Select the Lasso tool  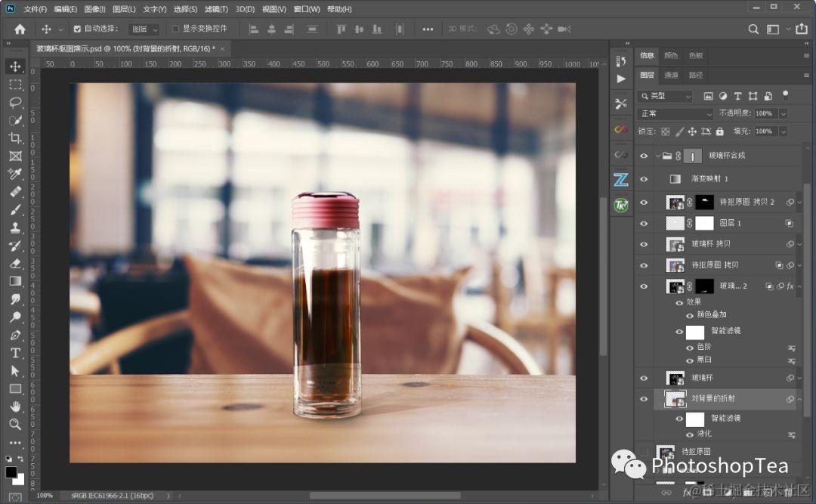click(15, 102)
